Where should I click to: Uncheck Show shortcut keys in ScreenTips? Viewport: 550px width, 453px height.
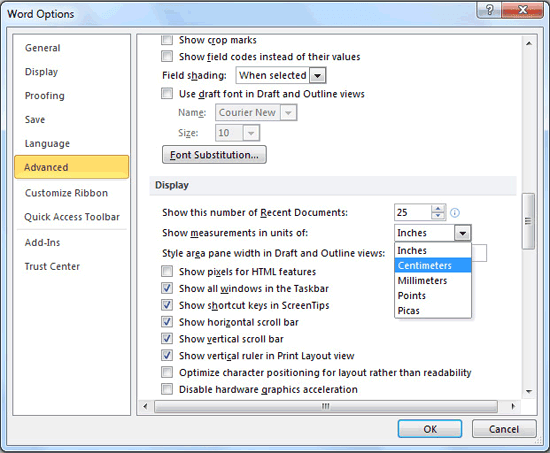click(x=167, y=305)
